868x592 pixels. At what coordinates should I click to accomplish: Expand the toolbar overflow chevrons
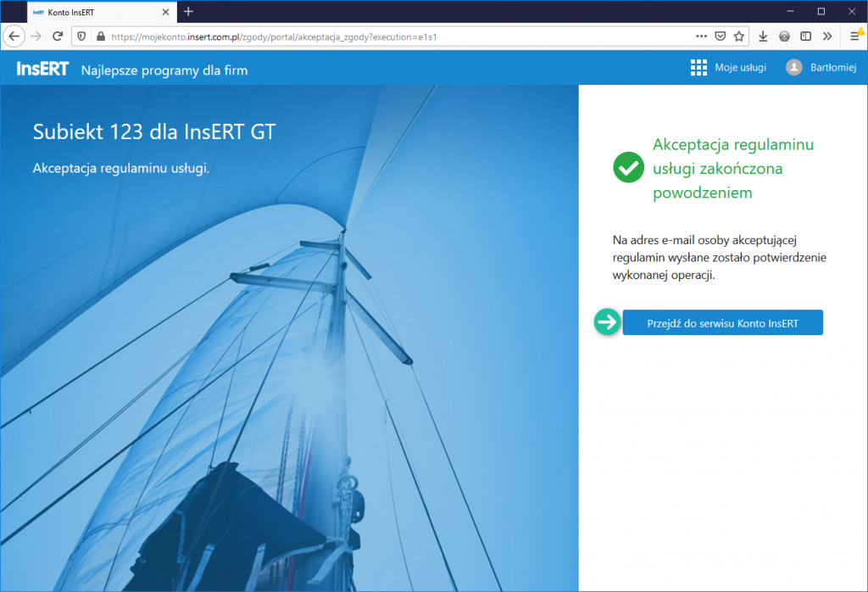[x=827, y=36]
